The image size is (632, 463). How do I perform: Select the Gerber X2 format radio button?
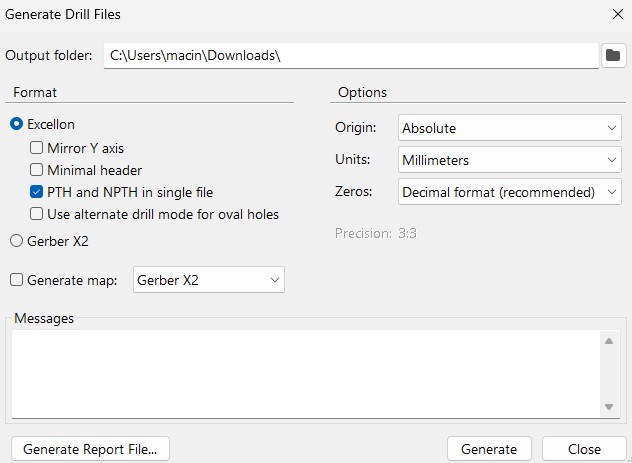(x=17, y=240)
